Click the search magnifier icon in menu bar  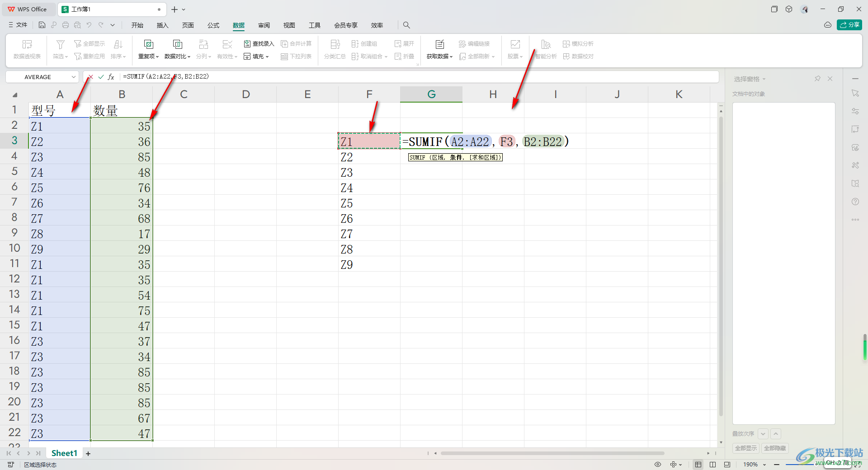[406, 25]
